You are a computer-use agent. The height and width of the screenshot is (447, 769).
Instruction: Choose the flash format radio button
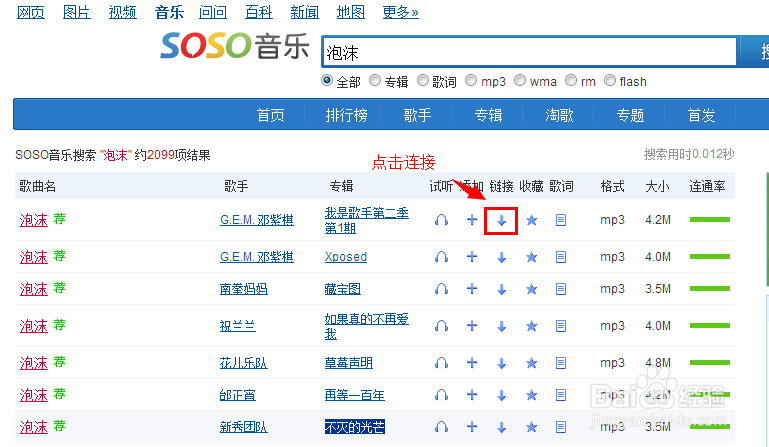610,80
